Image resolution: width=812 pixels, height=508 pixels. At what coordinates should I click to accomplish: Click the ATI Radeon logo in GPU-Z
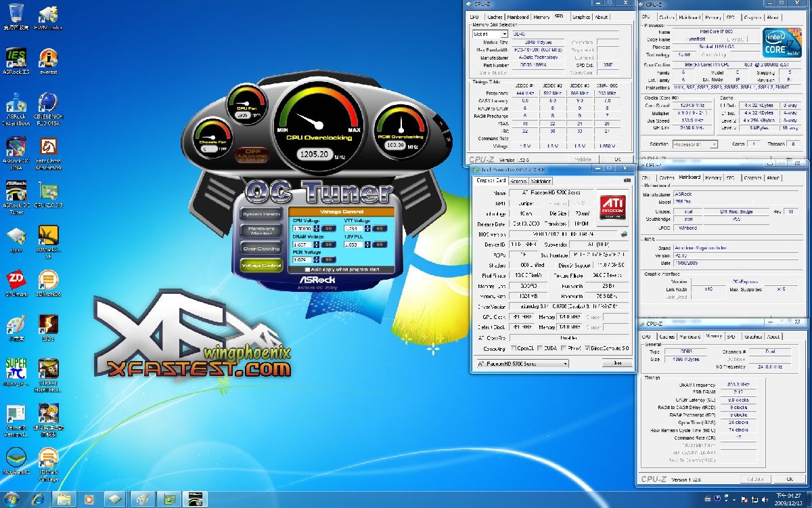[x=614, y=207]
